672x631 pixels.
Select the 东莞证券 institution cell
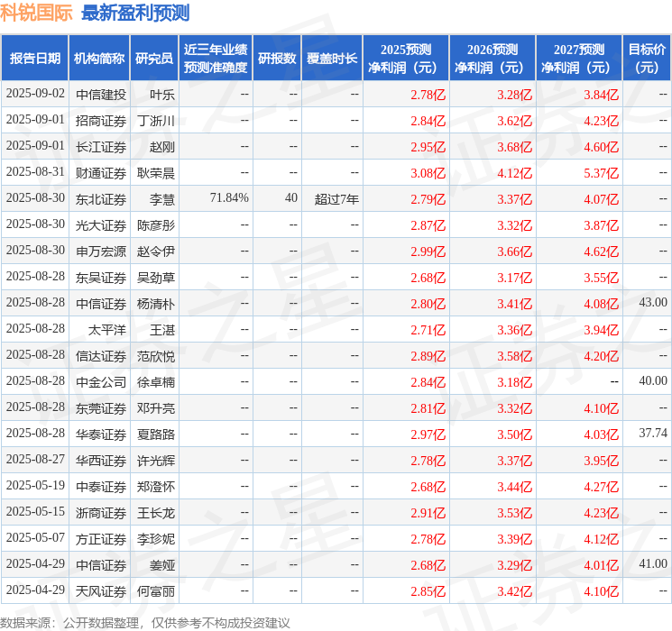tap(101, 408)
